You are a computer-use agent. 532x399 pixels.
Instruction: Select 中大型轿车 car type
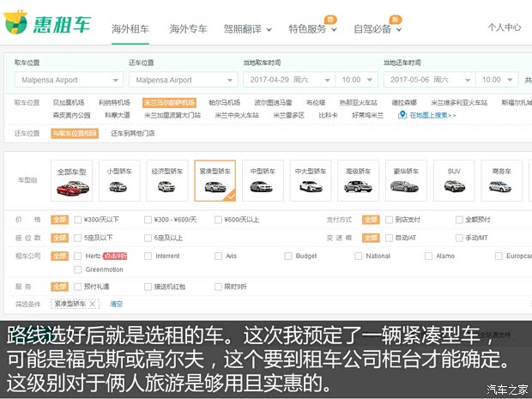pyautogui.click(x=311, y=181)
